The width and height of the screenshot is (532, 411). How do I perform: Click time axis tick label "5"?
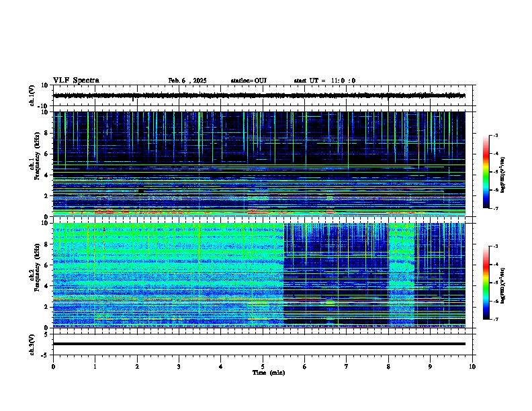(x=263, y=367)
